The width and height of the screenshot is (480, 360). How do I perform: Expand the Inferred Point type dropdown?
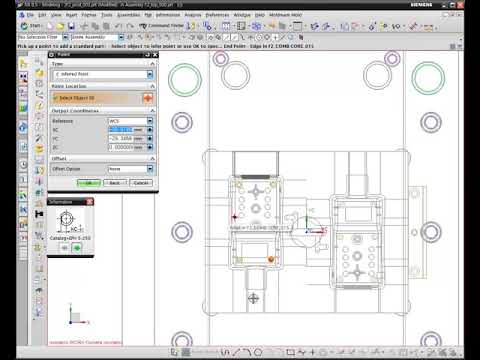(150, 74)
